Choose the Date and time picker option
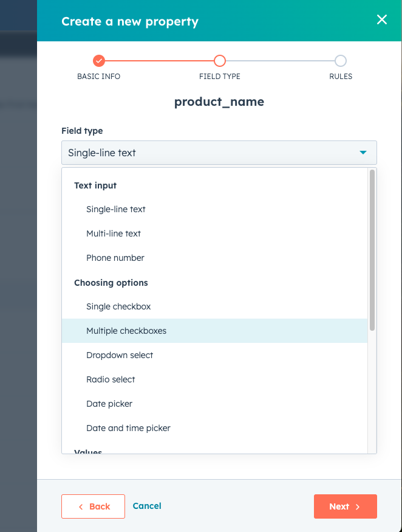 (x=128, y=428)
